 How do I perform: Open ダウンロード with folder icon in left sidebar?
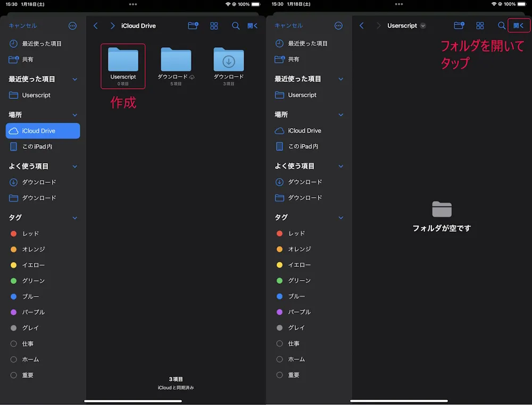[43, 198]
